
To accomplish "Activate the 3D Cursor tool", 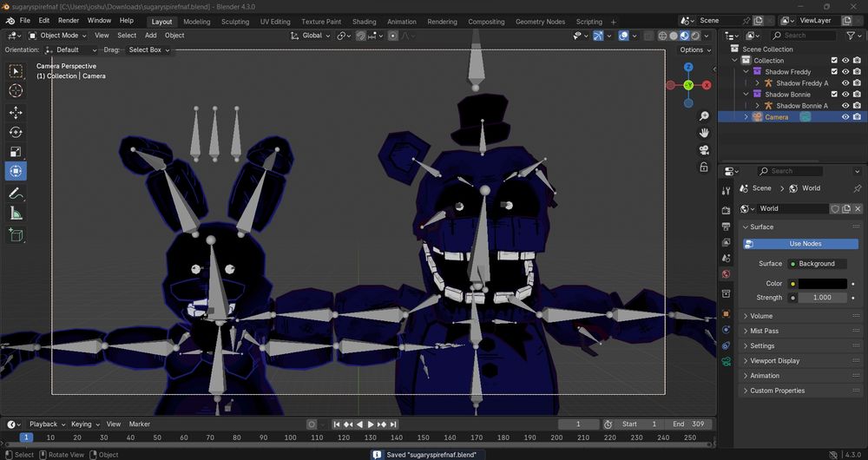I will click(16, 90).
